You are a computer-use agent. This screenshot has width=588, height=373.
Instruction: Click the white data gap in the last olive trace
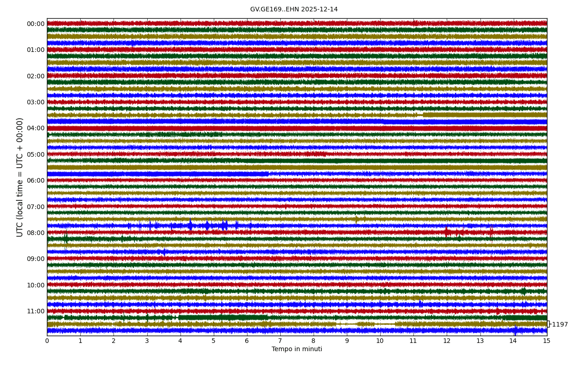click(x=365, y=324)
